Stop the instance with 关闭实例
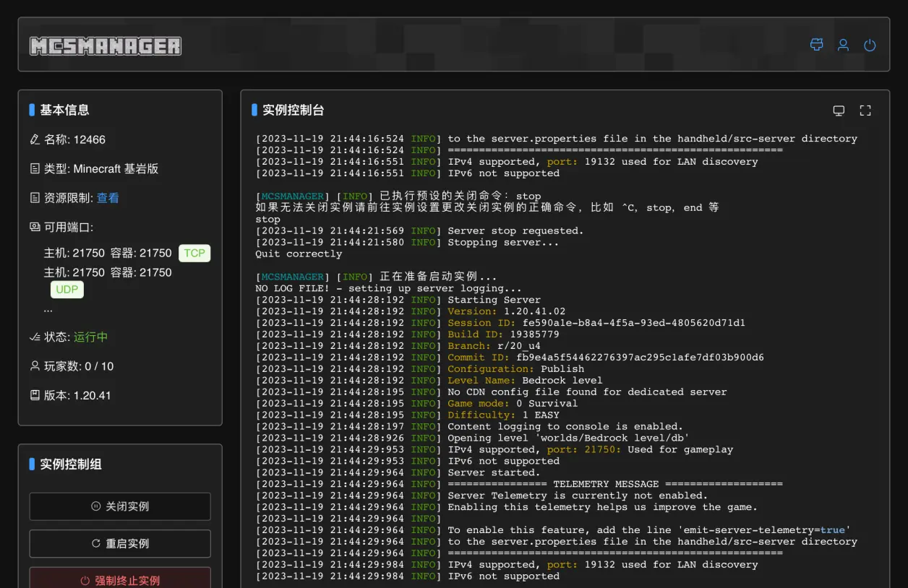The image size is (908, 588). (120, 506)
